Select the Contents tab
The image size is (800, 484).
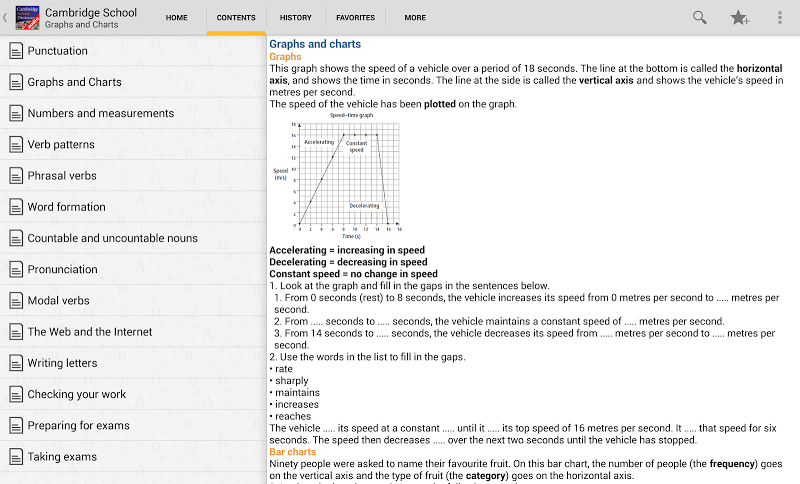[236, 17]
